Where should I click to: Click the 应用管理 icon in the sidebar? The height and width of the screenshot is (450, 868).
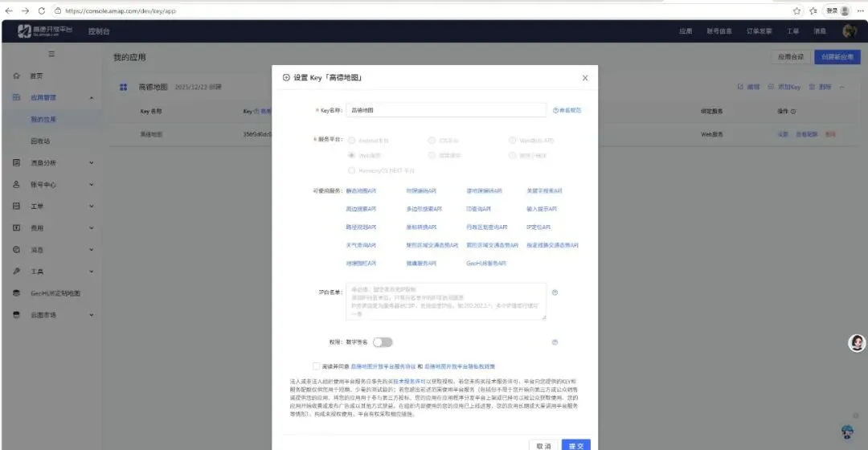click(16, 97)
